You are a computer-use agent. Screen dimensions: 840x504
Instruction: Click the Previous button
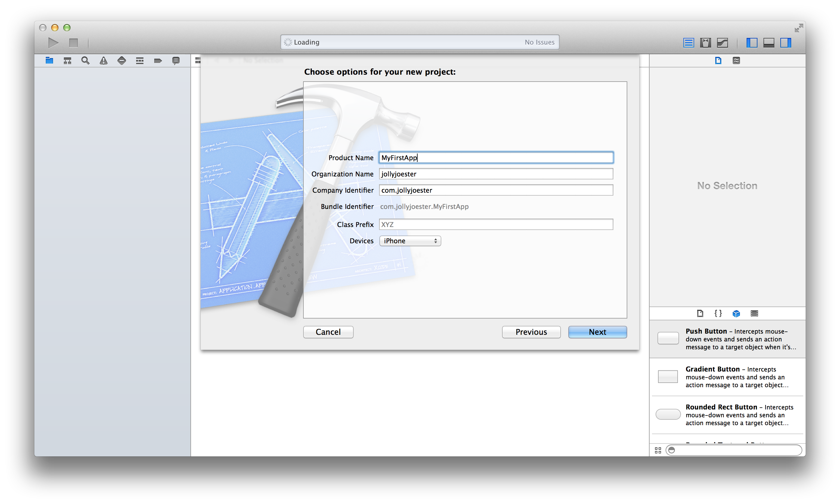tap(531, 332)
